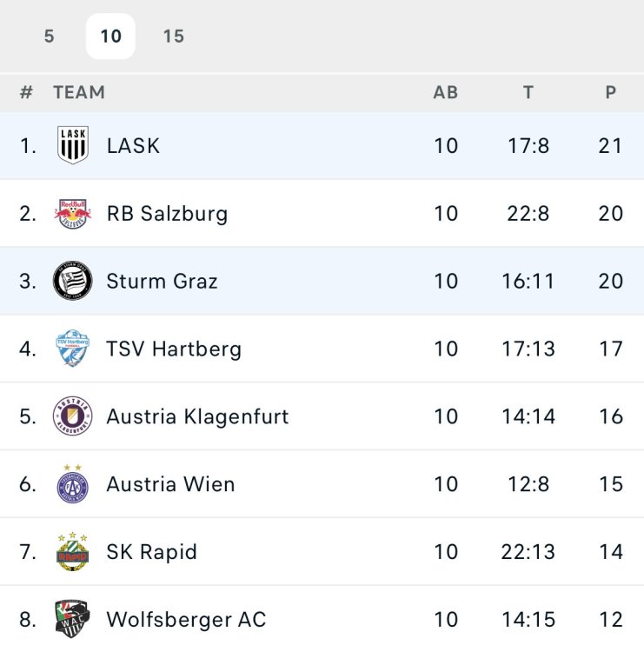This screenshot has height=652, width=644.
Task: Click the Wolfsberger AC club logo
Action: click(x=73, y=619)
